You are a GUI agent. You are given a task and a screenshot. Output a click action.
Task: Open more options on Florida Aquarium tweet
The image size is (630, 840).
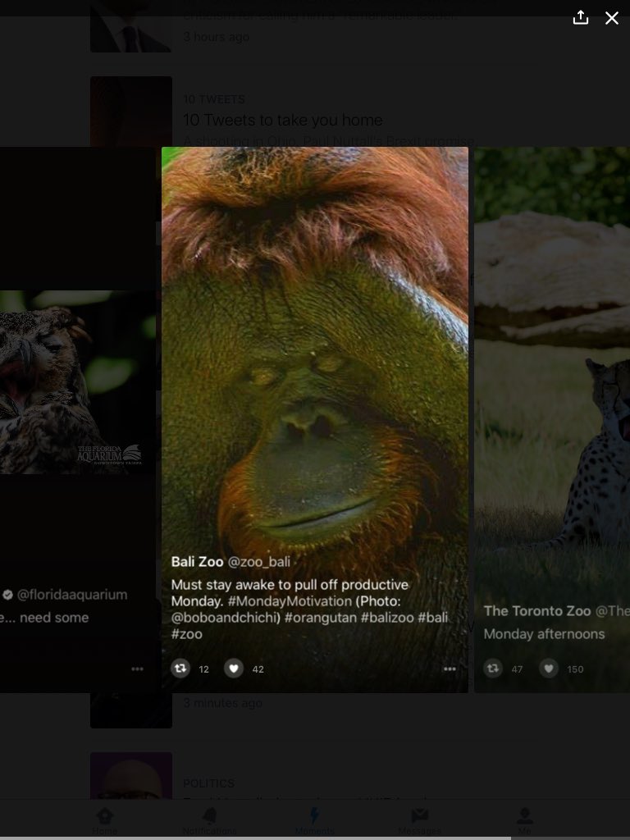(137, 669)
